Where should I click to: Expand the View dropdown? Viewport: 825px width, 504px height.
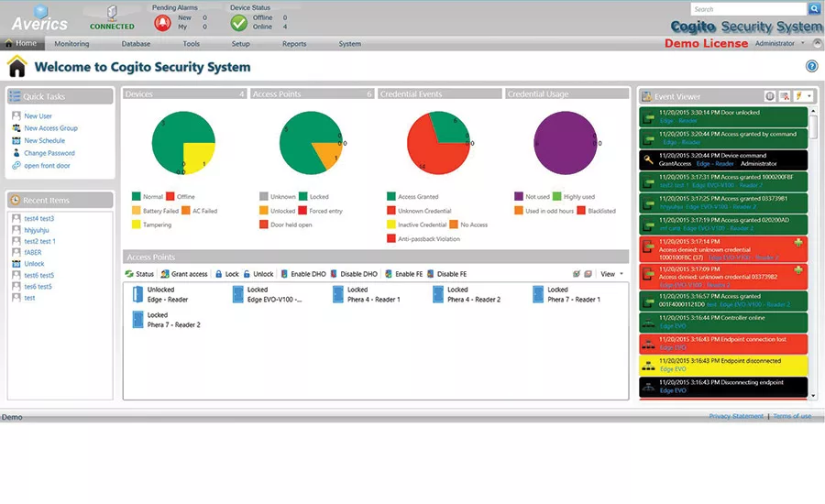click(x=612, y=274)
